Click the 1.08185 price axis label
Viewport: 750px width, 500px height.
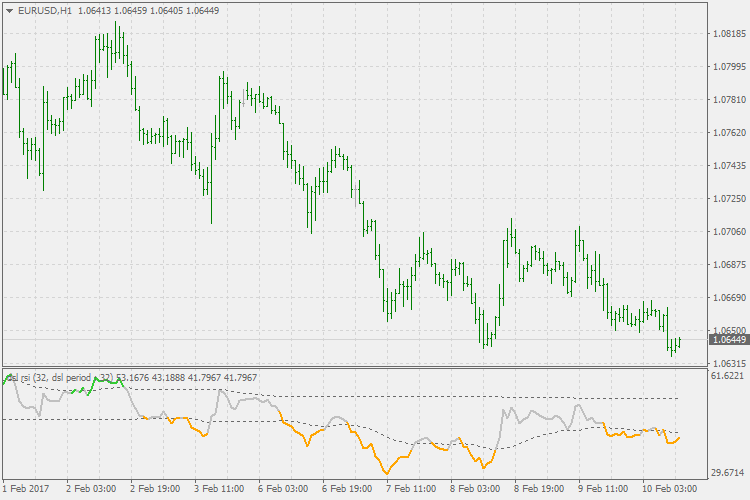(728, 34)
